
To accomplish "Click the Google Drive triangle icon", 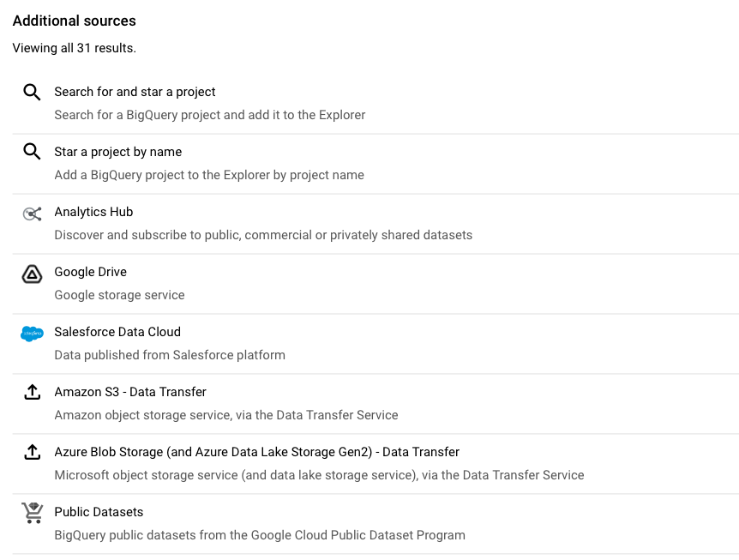I will [32, 274].
